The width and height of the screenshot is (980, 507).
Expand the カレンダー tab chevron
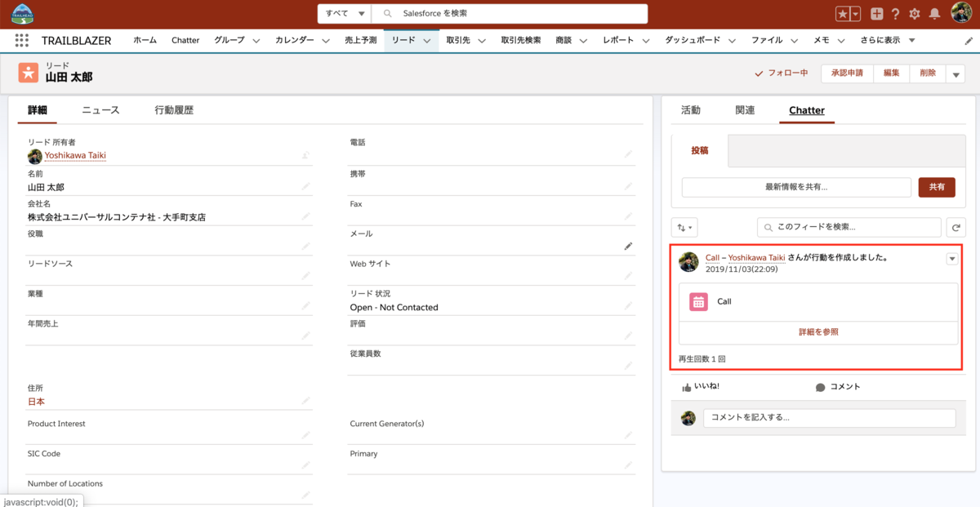point(325,41)
